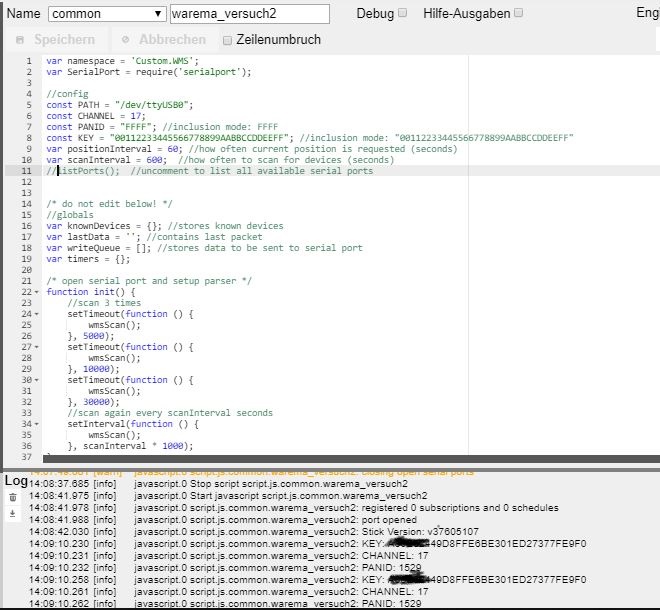
Task: Click the "/dev/ttyUSB0" path string
Action: coord(151,105)
